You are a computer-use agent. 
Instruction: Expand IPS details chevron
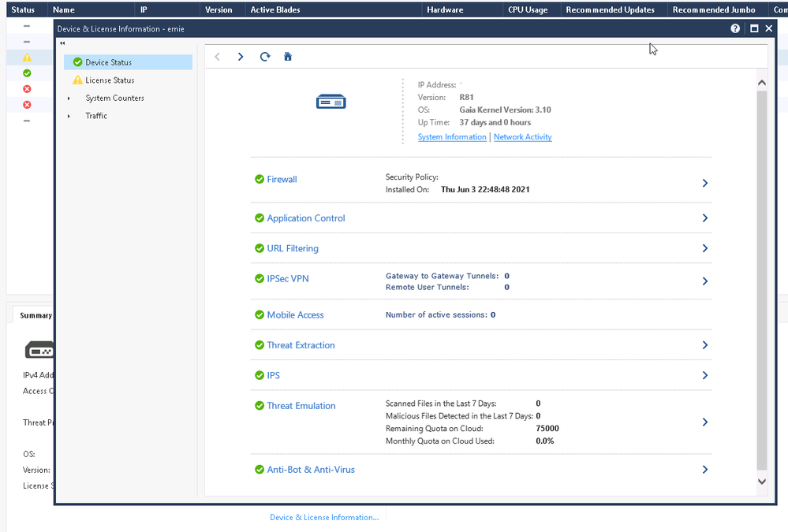click(705, 375)
